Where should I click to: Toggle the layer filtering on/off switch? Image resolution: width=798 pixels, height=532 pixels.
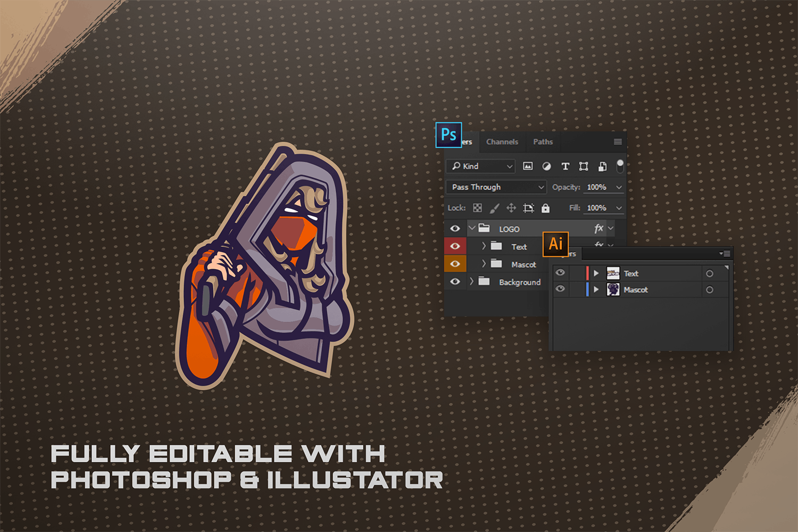tap(620, 166)
